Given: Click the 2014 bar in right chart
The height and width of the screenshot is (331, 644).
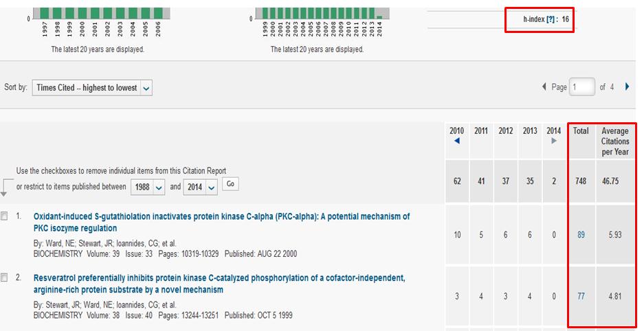Looking at the screenshot, I should [x=379, y=16].
